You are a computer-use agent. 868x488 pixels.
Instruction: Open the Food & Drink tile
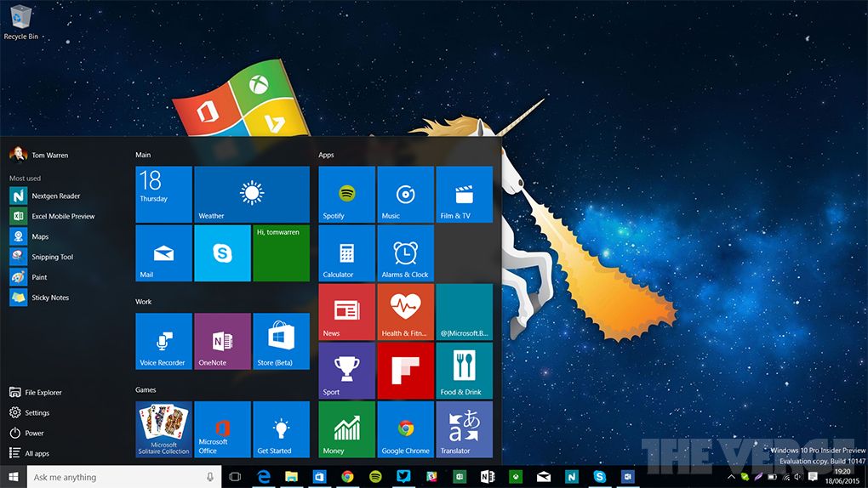(x=465, y=370)
